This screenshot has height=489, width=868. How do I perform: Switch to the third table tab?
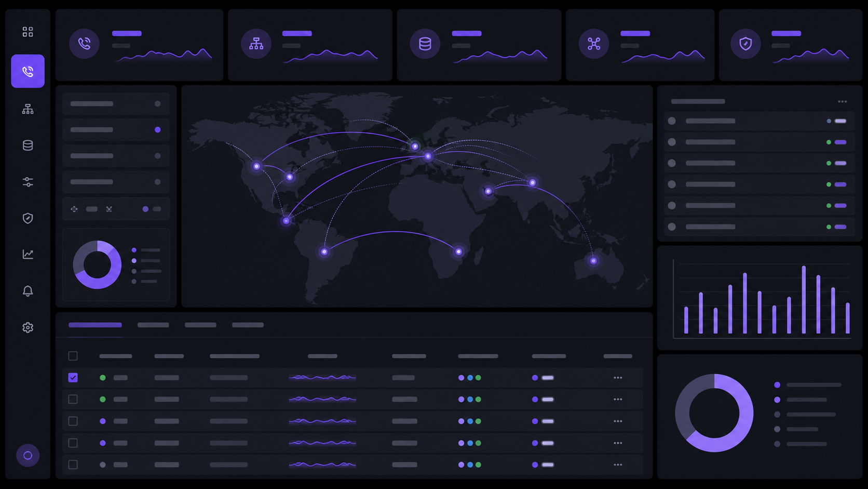pos(200,325)
